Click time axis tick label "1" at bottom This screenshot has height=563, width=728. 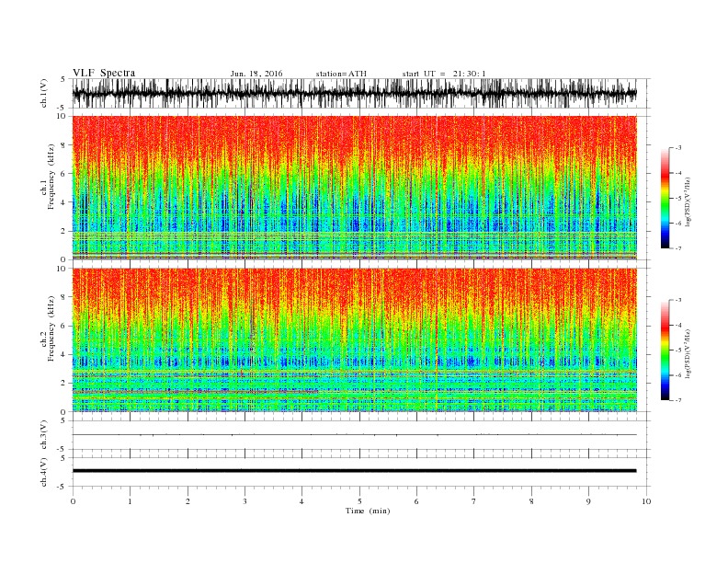pyautogui.click(x=130, y=501)
